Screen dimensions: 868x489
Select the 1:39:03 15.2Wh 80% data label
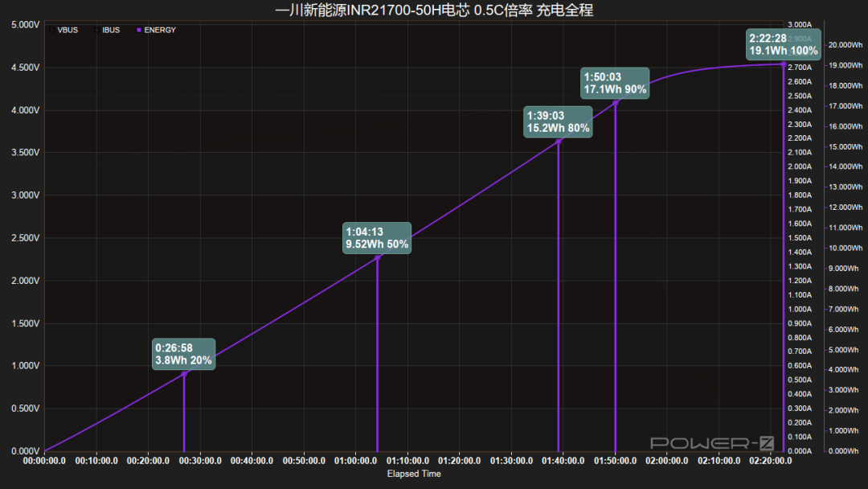(558, 121)
